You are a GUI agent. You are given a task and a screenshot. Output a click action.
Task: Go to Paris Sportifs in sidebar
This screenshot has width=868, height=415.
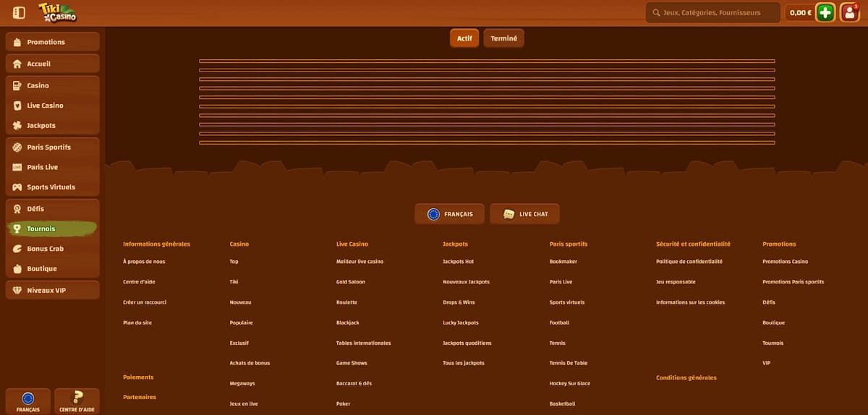click(x=52, y=147)
